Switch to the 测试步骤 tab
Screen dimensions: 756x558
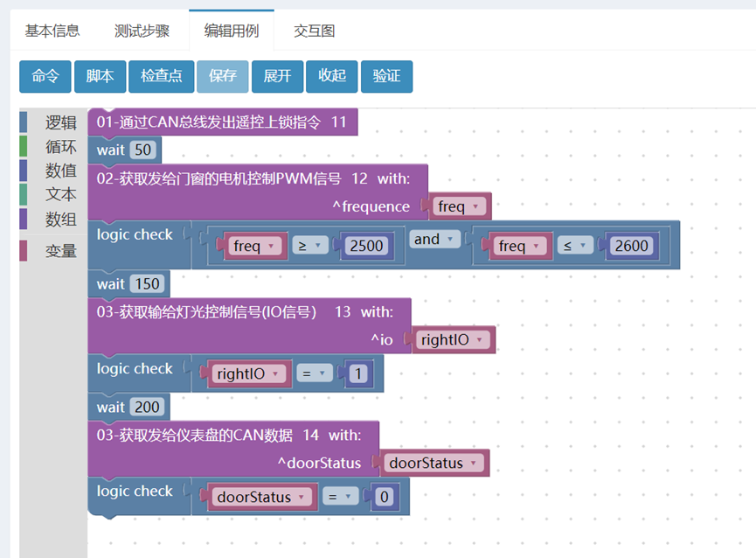tap(142, 31)
